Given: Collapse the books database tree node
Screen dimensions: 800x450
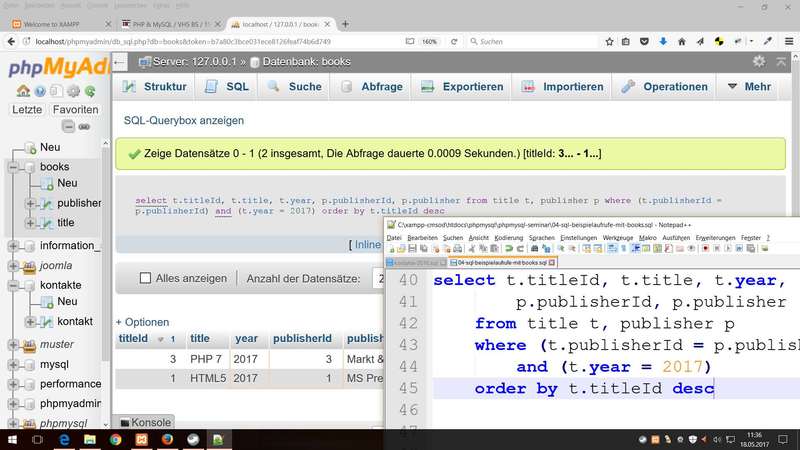Looking at the screenshot, I should (13, 167).
